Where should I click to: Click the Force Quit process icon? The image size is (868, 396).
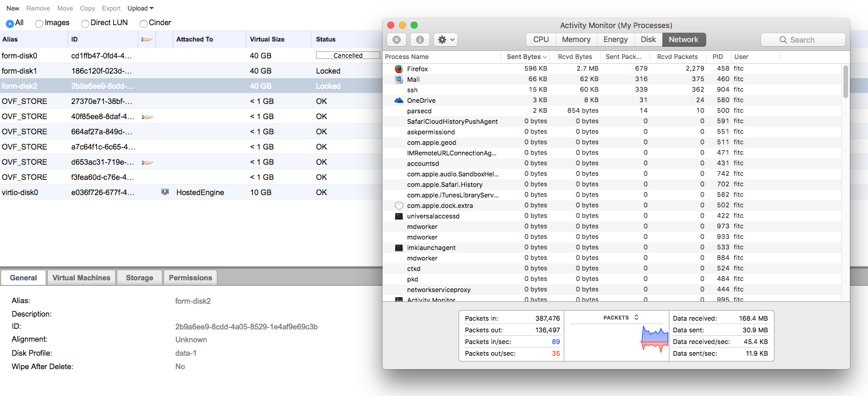[396, 40]
